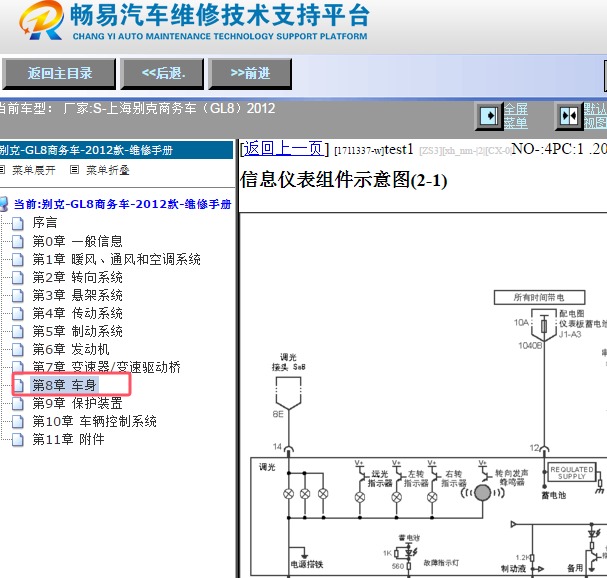Open 第6章 发动机
The height and width of the screenshot is (578, 607).
pyautogui.click(x=71, y=349)
